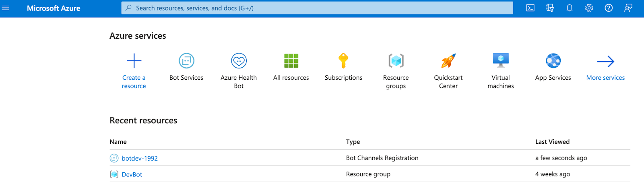Open Resource groups cube icon
The width and height of the screenshot is (644, 182).
[396, 61]
